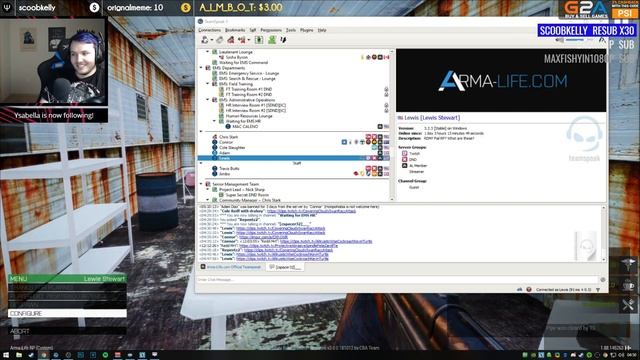Screen dimensions: 640x360
Task: Open the Connections menu
Action: click(x=209, y=30)
